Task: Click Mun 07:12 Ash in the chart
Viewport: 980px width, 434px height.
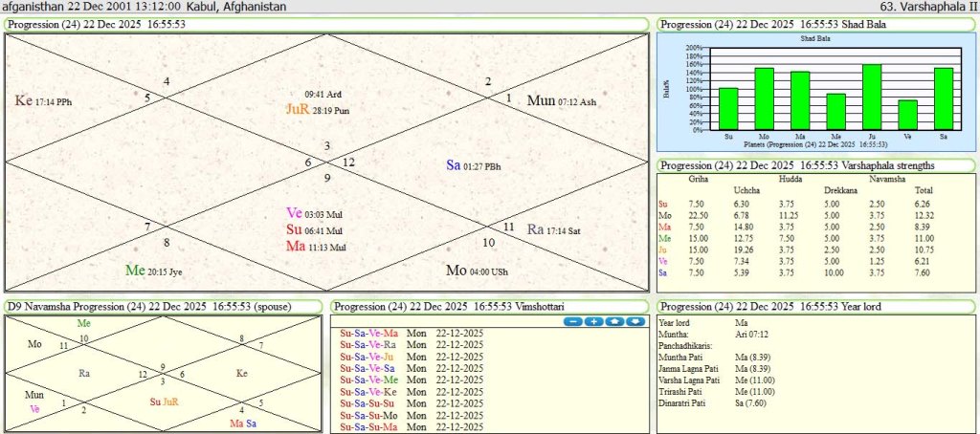Action: [x=562, y=100]
